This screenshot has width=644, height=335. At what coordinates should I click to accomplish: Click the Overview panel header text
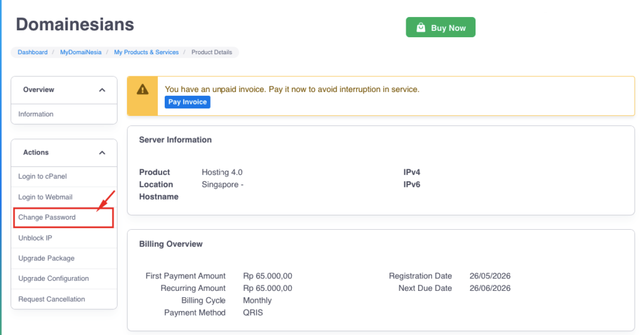coord(38,89)
